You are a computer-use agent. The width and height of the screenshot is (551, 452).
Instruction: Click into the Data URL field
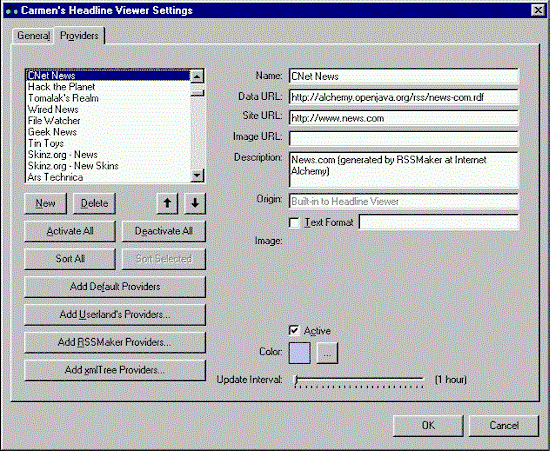403,97
